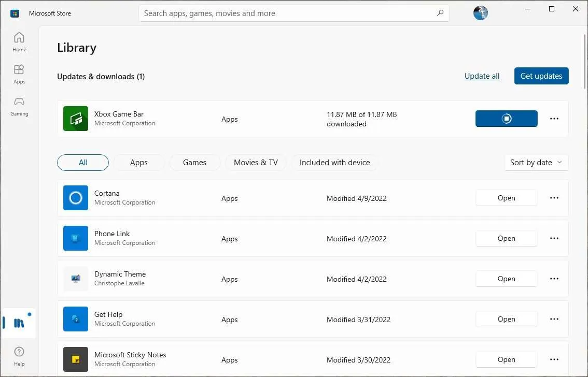Click the Cortana app icon
This screenshot has height=377, width=588.
click(76, 198)
